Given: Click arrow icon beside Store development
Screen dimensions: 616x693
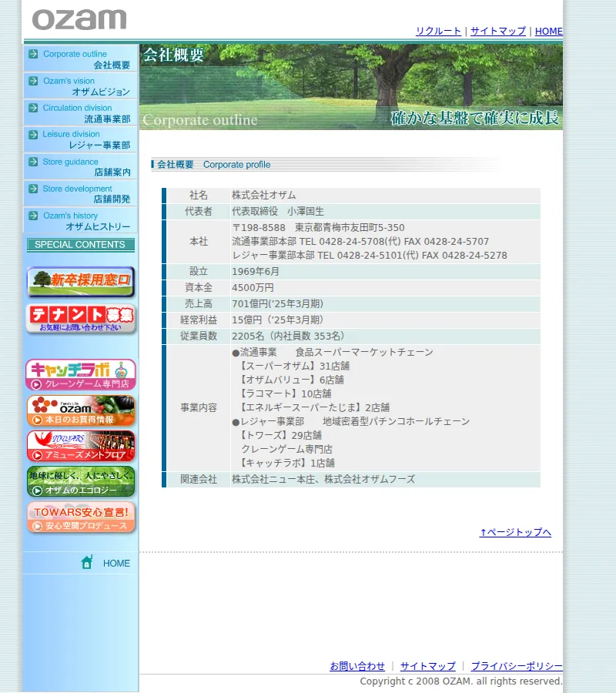Looking at the screenshot, I should point(33,189).
